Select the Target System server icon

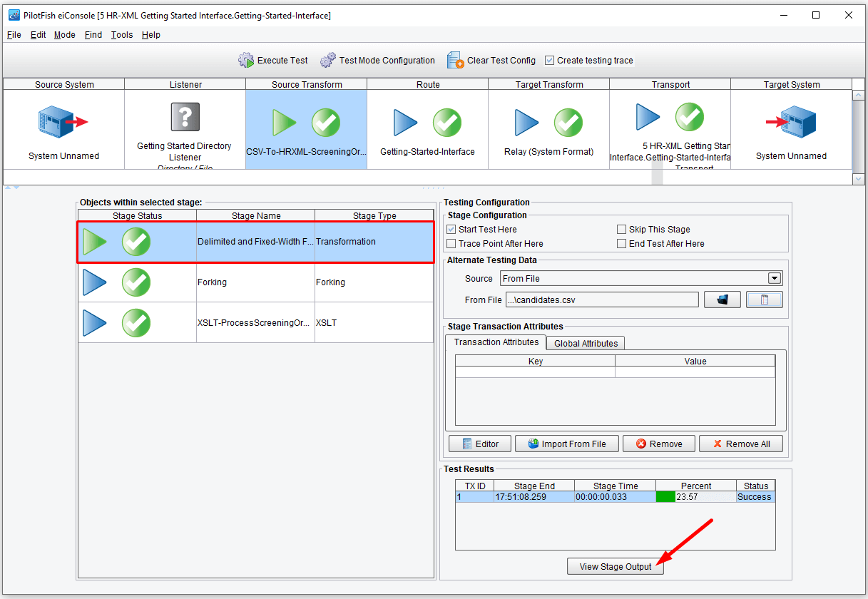point(792,121)
